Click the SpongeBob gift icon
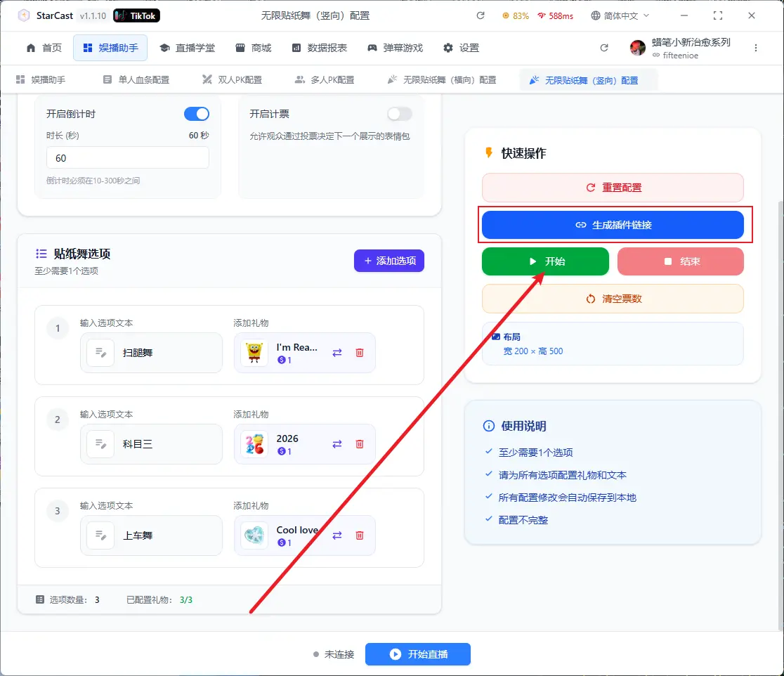 [x=254, y=353]
